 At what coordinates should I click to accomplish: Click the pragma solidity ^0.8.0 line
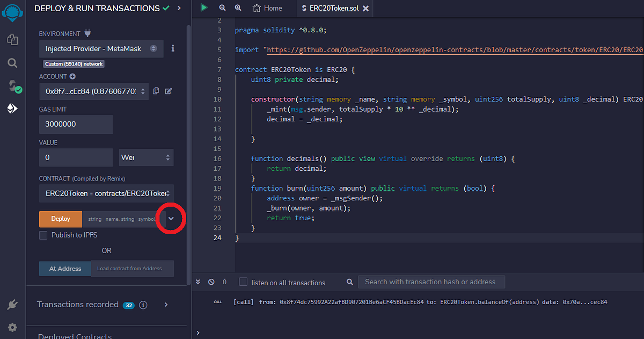click(x=281, y=30)
